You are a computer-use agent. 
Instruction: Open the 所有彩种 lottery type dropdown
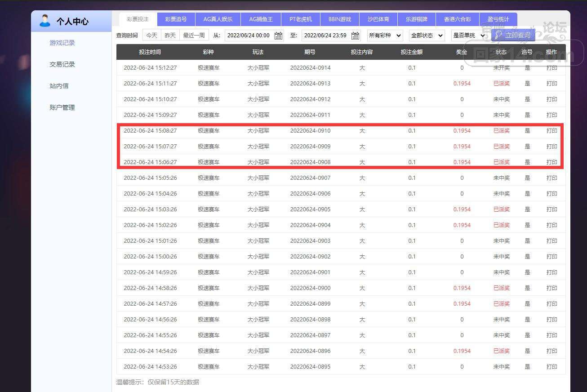[385, 36]
